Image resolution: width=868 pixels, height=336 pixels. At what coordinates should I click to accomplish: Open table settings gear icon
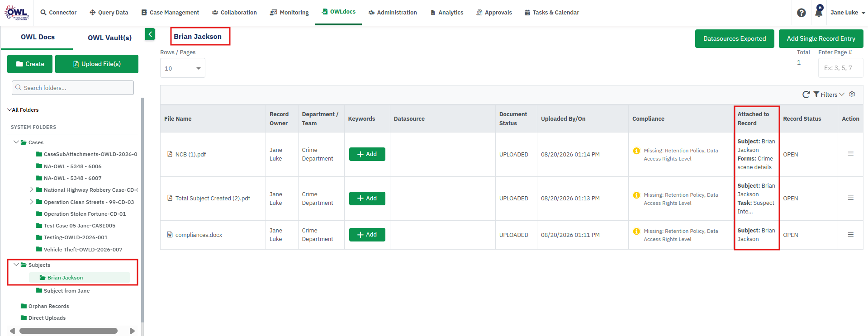coord(852,95)
